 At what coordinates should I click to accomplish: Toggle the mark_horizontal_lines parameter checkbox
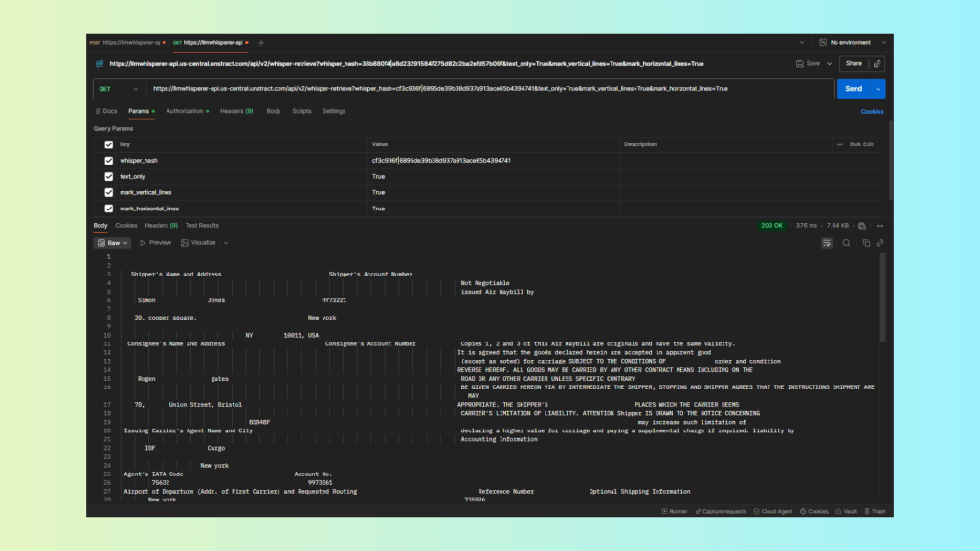click(x=109, y=208)
